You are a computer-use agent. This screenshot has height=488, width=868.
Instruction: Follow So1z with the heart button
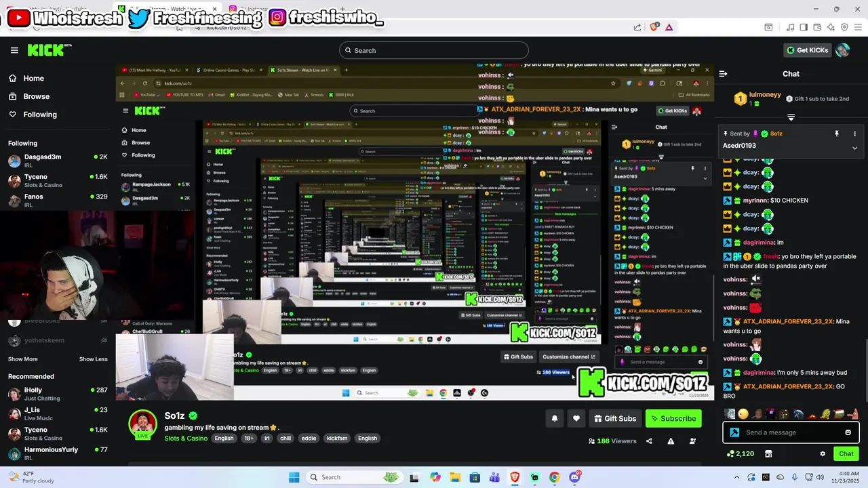576,419
